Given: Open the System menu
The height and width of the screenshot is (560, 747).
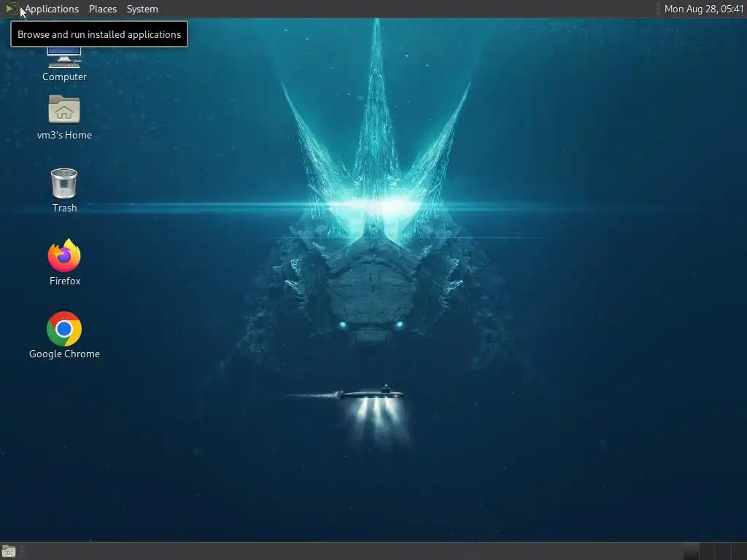Looking at the screenshot, I should click(x=142, y=9).
